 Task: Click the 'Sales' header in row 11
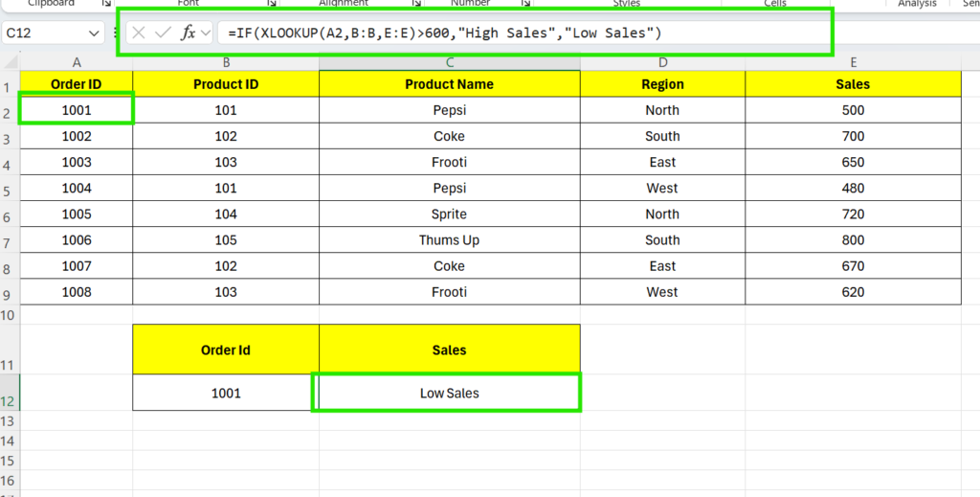tap(450, 350)
